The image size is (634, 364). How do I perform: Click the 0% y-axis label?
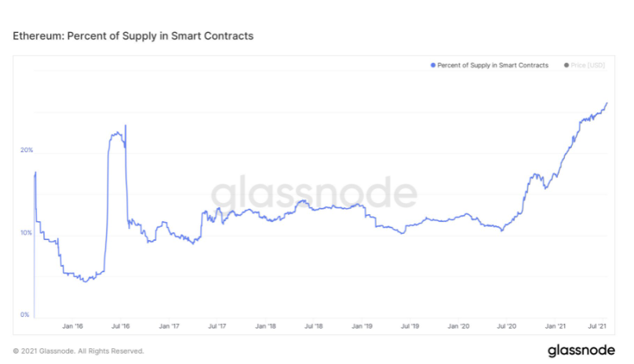tap(24, 315)
